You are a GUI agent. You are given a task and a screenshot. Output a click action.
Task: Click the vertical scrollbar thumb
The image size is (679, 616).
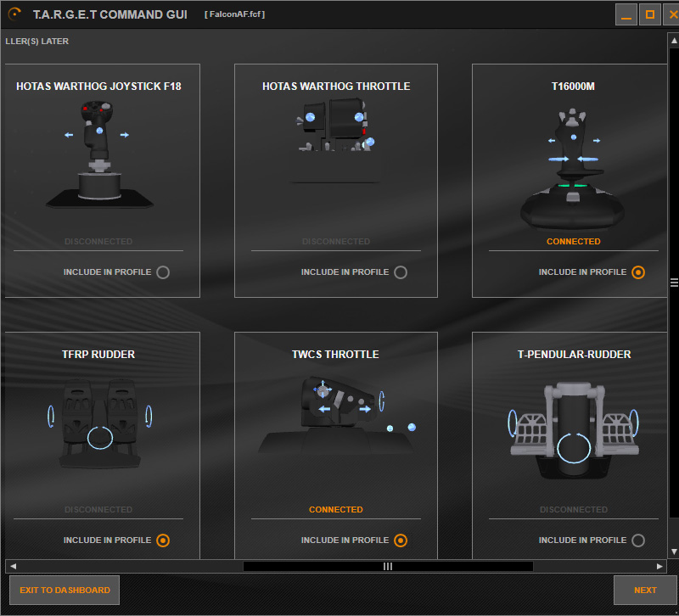pos(674,283)
